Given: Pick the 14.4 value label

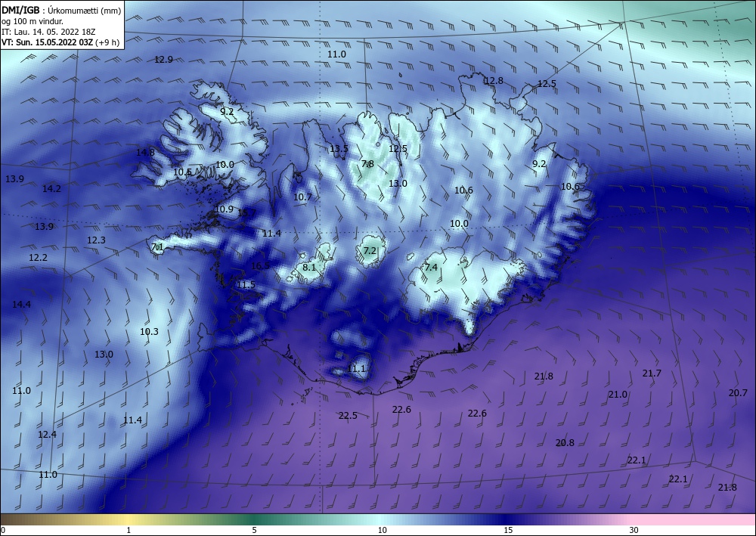Looking at the screenshot, I should [x=22, y=304].
